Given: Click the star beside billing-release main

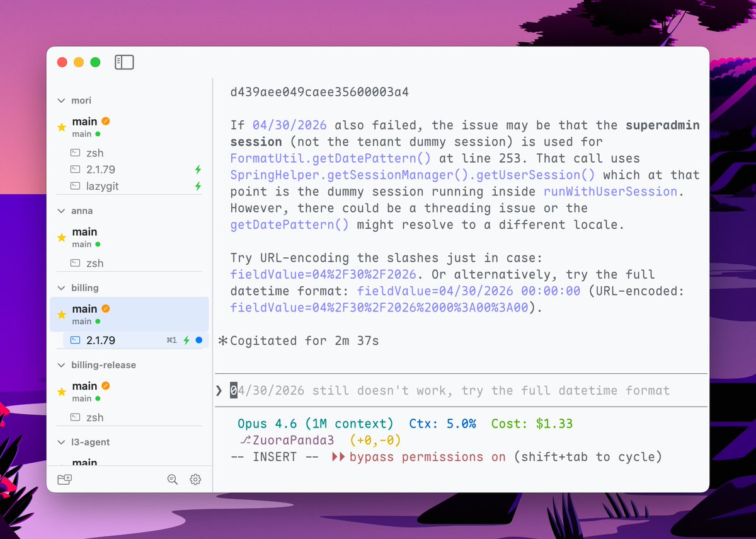Looking at the screenshot, I should pyautogui.click(x=62, y=391).
